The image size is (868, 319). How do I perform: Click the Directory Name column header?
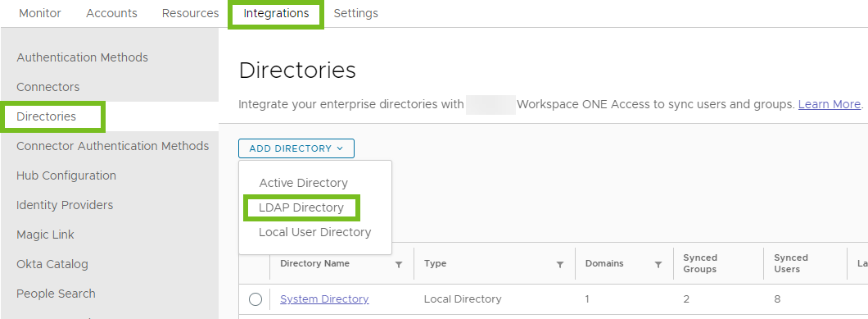(x=315, y=263)
